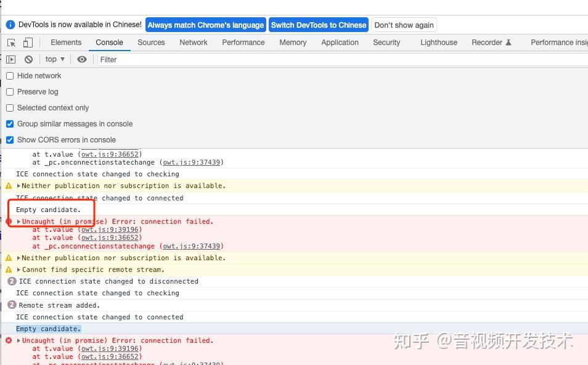The height and width of the screenshot is (365, 588).
Task: Clear the console with the clear icon
Action: click(x=28, y=59)
